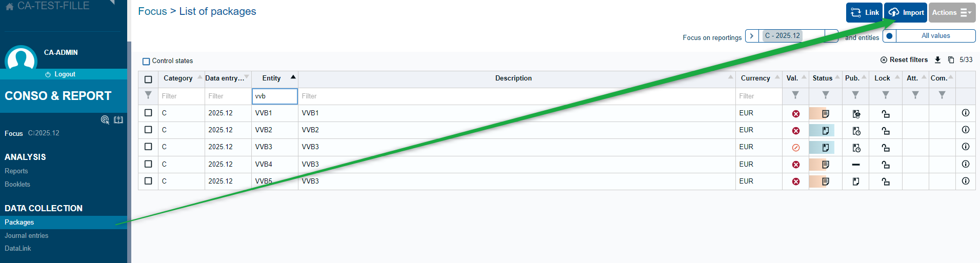This screenshot has width=980, height=263.
Task: Click the home icon beside CA-TEST-FILLE
Action: point(9,7)
